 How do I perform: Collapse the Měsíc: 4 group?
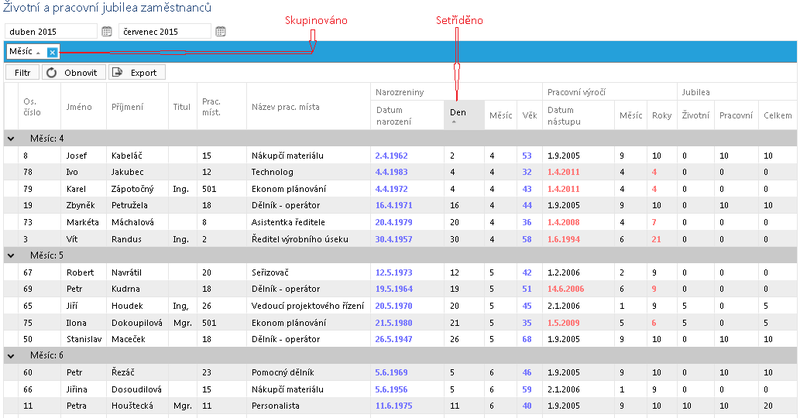tap(11, 138)
